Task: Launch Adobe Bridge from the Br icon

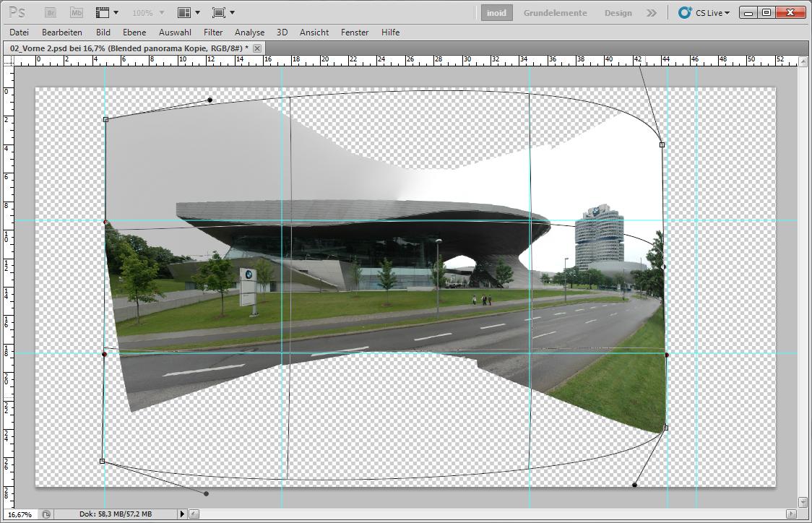Action: [x=51, y=12]
